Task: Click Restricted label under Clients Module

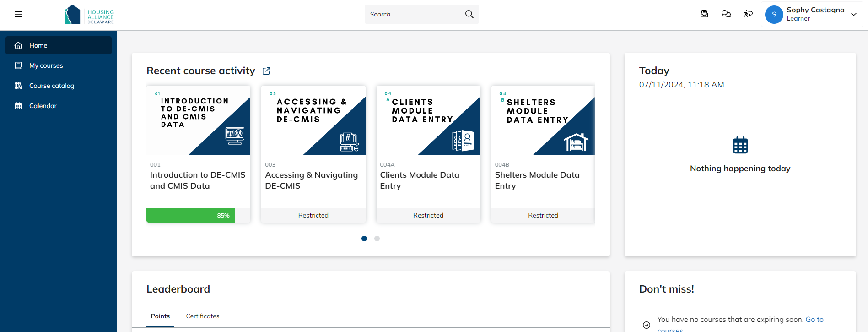Action: 428,215
